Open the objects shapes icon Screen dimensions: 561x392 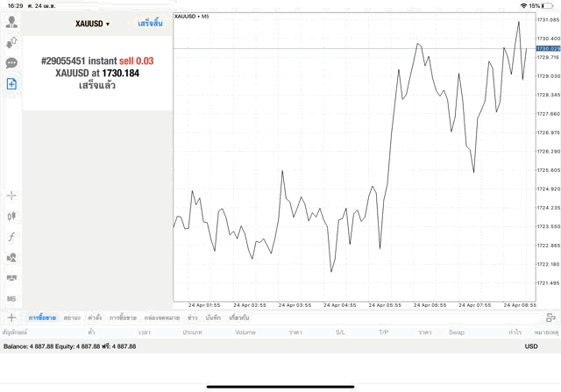[x=11, y=258]
